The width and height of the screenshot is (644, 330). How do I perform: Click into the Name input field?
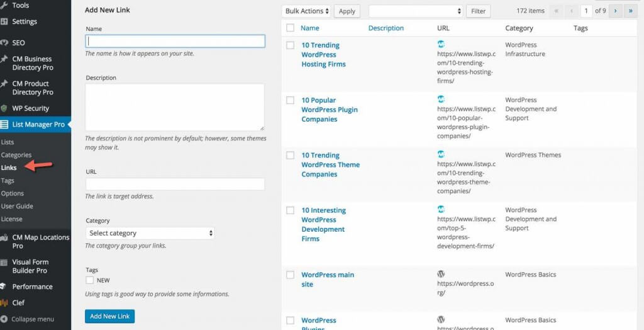pos(175,41)
